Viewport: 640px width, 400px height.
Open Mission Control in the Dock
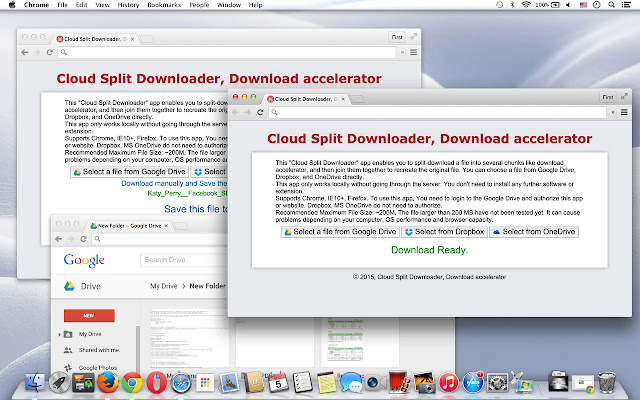(x=83, y=382)
